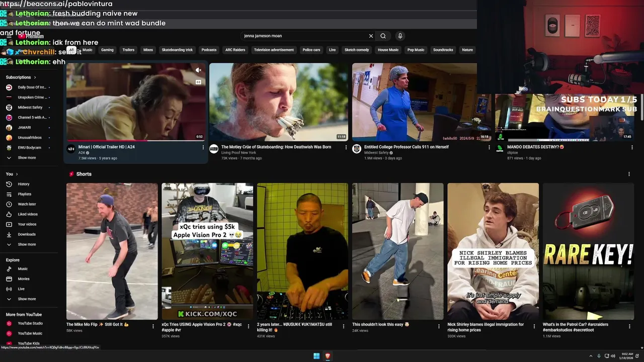Select the Nature filter chip
The image size is (644, 362).
(467, 50)
